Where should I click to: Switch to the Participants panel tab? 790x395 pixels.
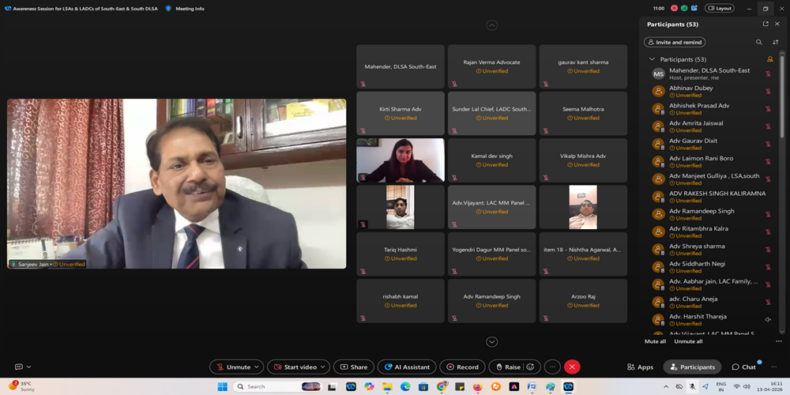[692, 367]
